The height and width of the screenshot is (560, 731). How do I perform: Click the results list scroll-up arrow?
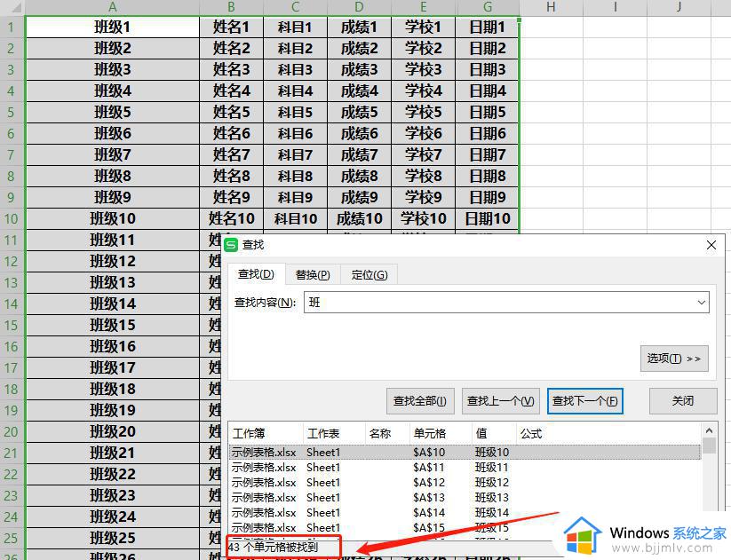[709, 430]
